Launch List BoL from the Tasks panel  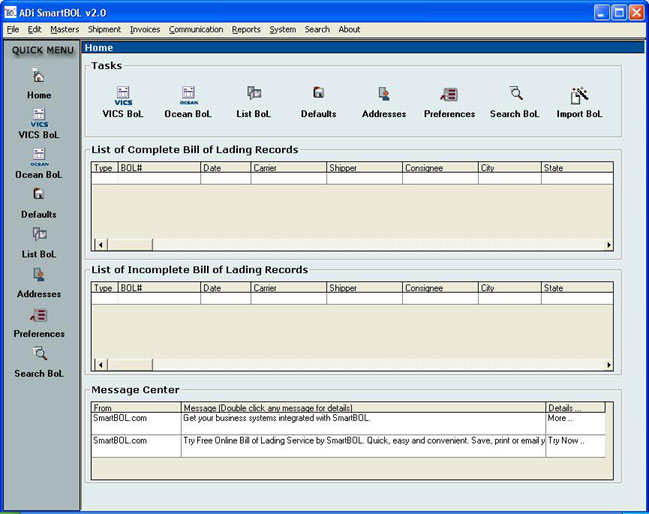(x=253, y=102)
